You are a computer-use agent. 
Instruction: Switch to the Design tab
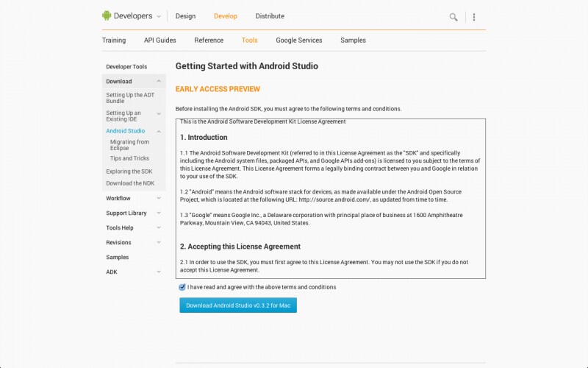pos(185,16)
